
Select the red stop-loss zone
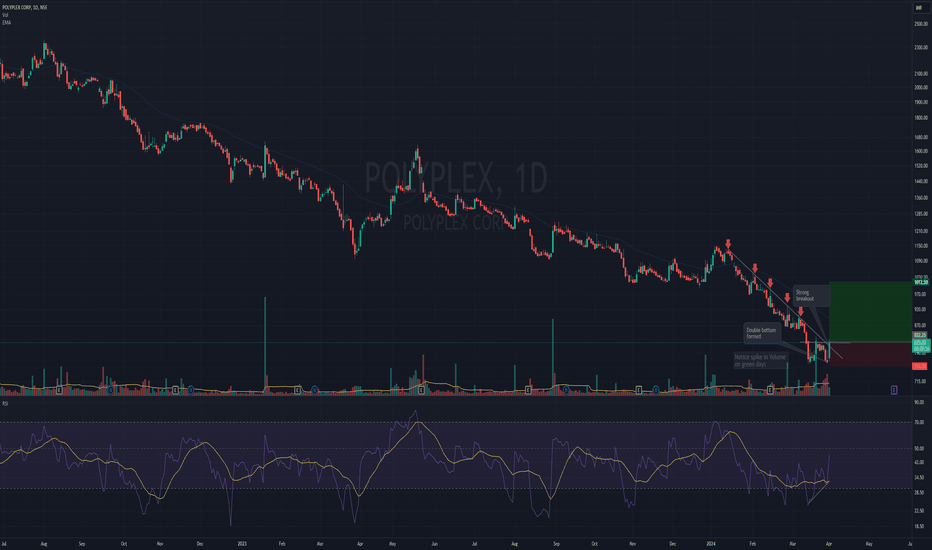pyautogui.click(x=870, y=354)
